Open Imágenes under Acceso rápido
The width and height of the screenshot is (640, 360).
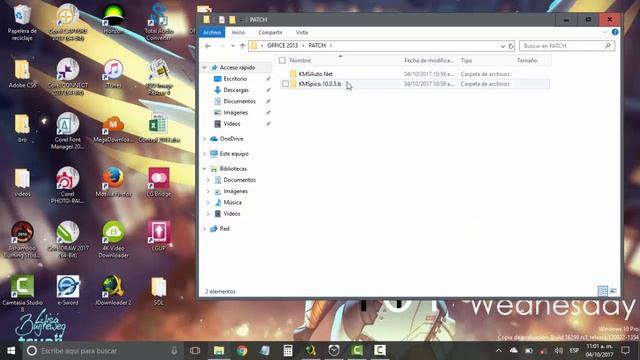235,112
